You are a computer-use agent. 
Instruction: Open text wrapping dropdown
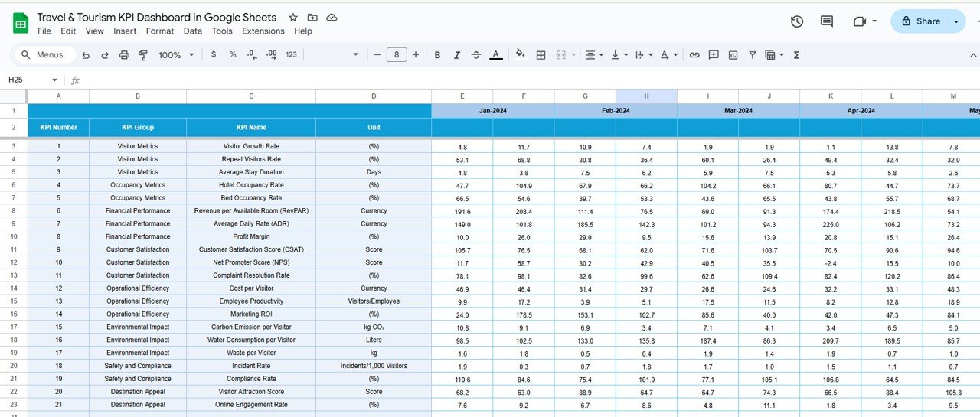point(645,55)
